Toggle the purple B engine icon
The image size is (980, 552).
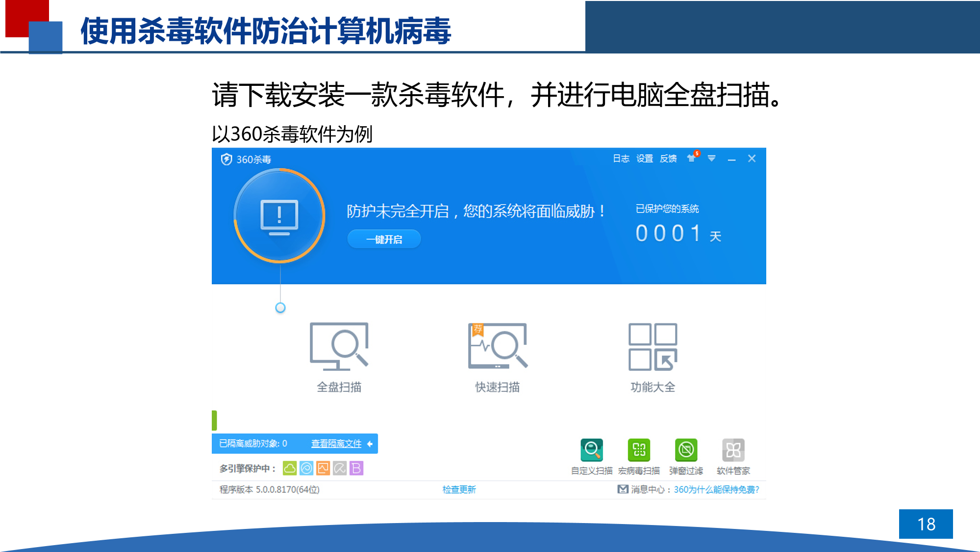click(356, 469)
